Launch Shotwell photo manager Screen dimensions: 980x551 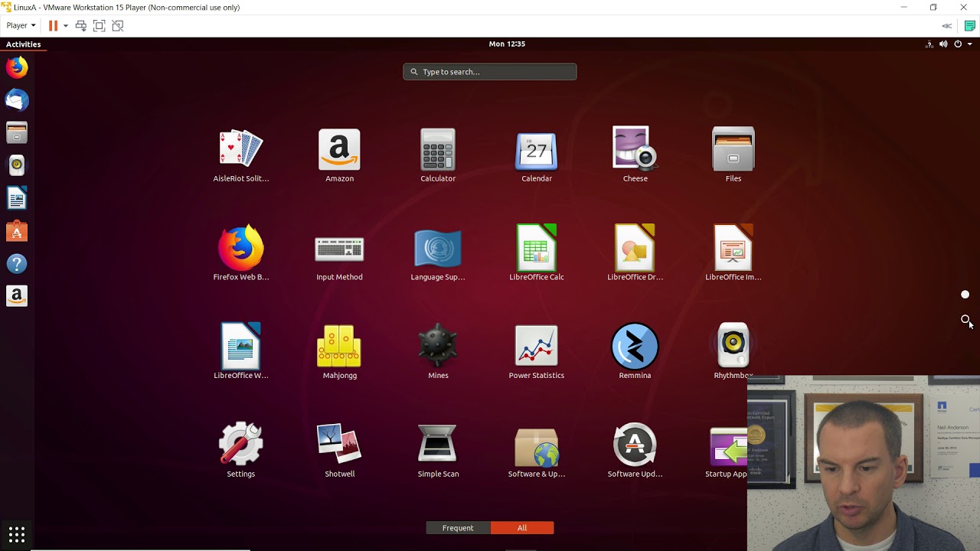pyautogui.click(x=339, y=451)
